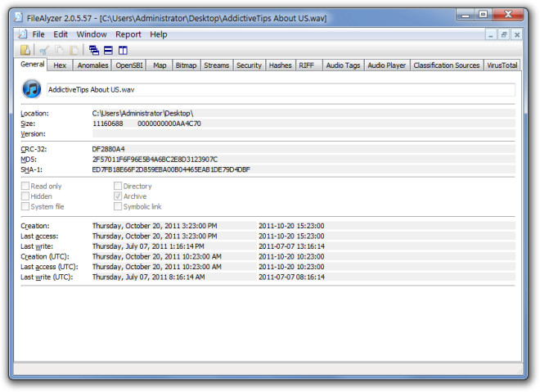Switch to the Anomalies tab
This screenshot has width=540, height=392.
click(x=92, y=65)
